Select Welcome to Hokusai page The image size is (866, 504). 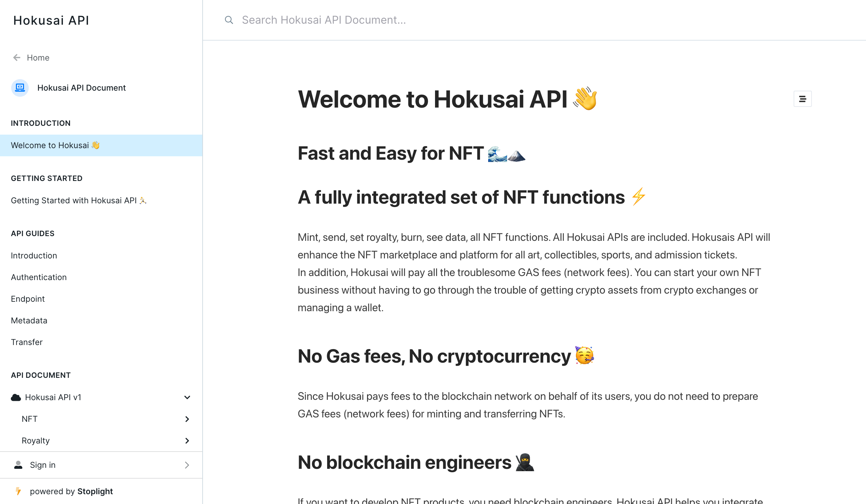pyautogui.click(x=101, y=145)
